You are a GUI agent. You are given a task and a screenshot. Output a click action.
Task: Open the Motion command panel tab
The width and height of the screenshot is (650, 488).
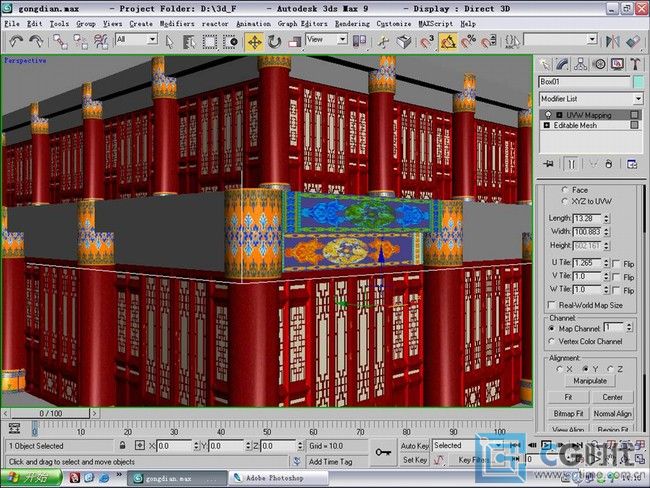pyautogui.click(x=599, y=64)
